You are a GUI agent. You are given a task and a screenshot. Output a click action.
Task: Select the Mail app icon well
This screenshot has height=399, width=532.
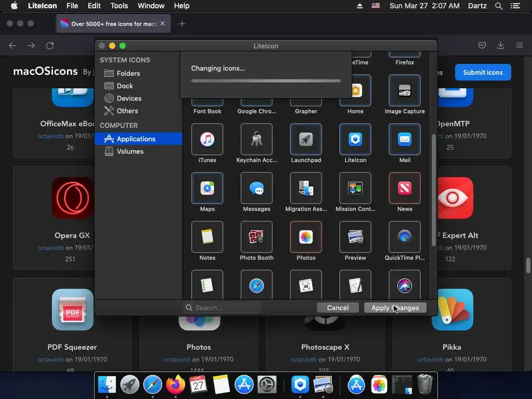(x=404, y=139)
